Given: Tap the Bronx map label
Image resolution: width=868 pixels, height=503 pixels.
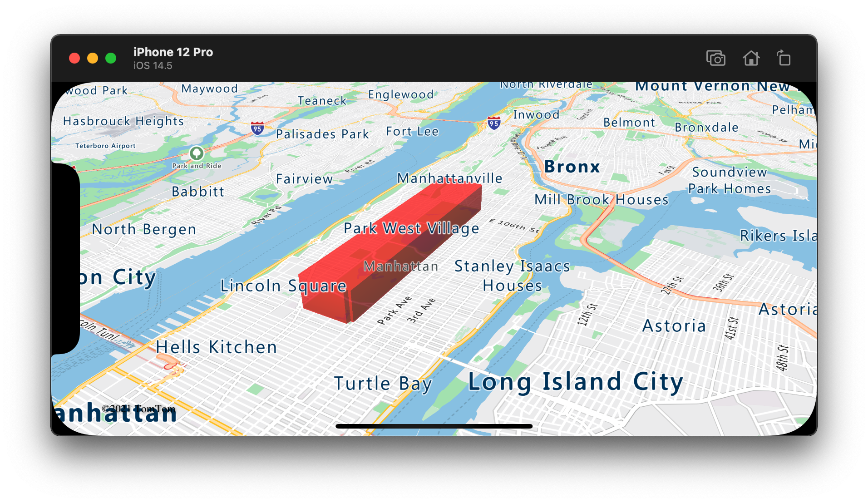Looking at the screenshot, I should (x=572, y=167).
